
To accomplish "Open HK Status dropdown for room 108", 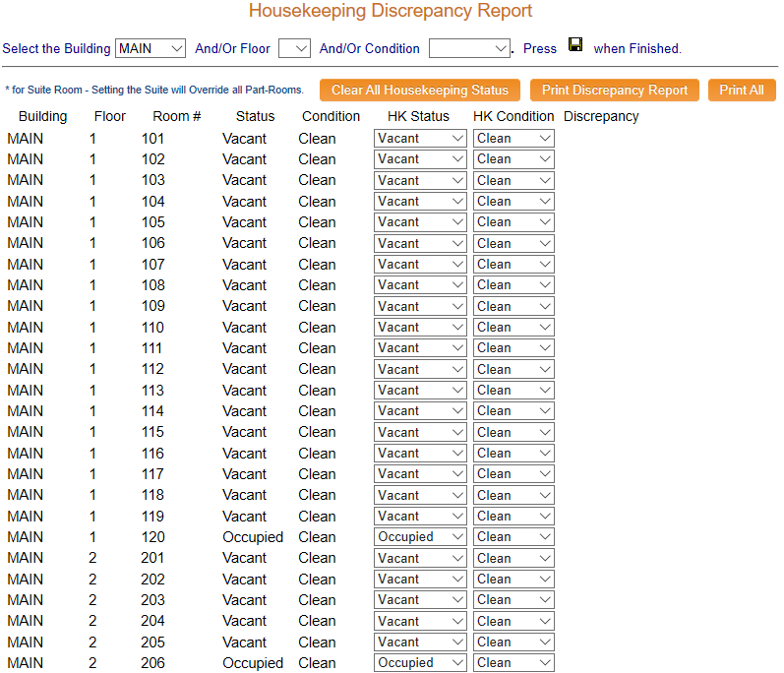I will point(420,285).
